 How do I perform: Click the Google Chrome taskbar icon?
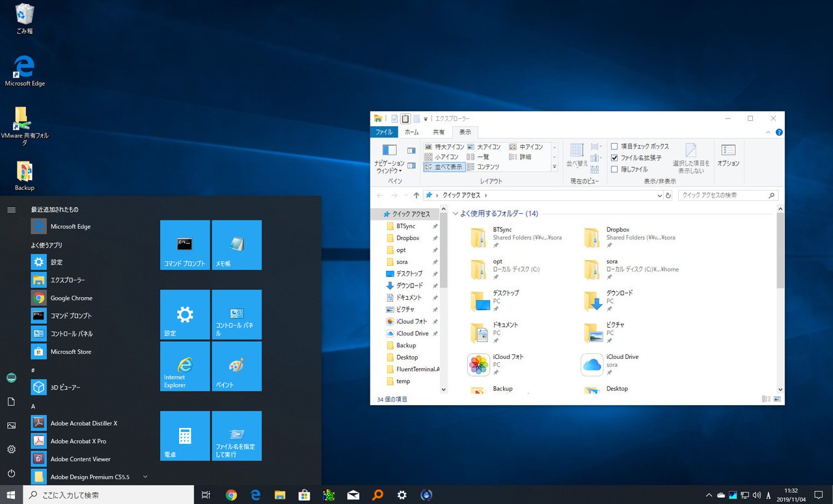[x=231, y=495]
